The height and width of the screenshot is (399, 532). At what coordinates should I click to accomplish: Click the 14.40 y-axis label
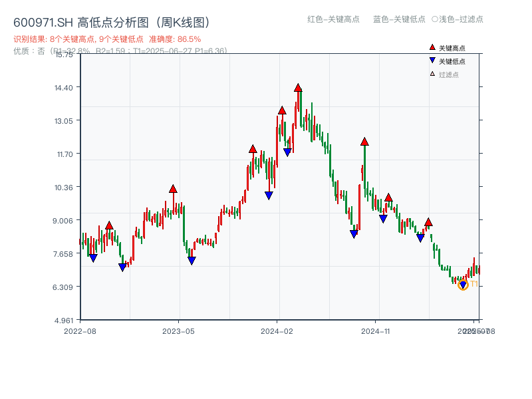click(x=63, y=88)
